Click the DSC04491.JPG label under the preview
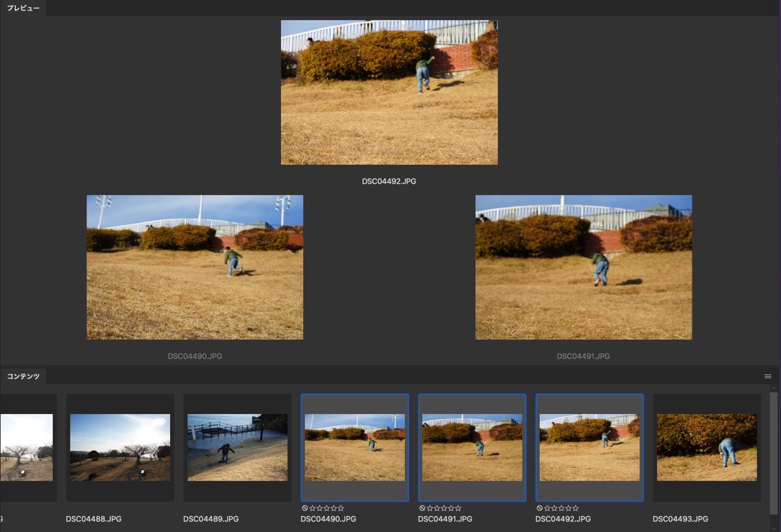 coord(583,356)
